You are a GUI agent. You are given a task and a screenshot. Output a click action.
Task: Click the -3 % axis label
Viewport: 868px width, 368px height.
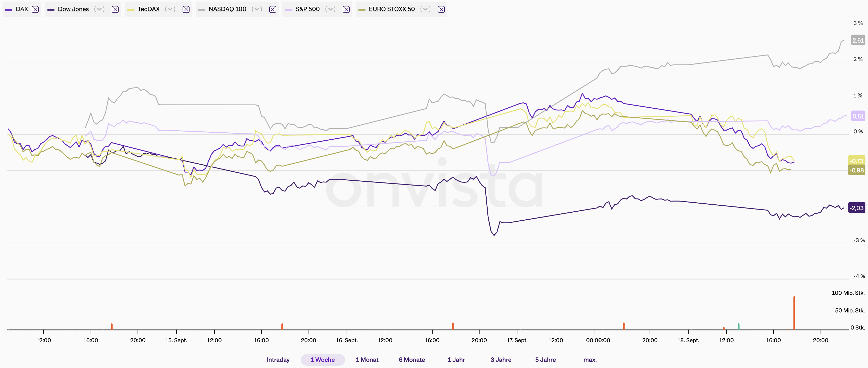click(859, 240)
